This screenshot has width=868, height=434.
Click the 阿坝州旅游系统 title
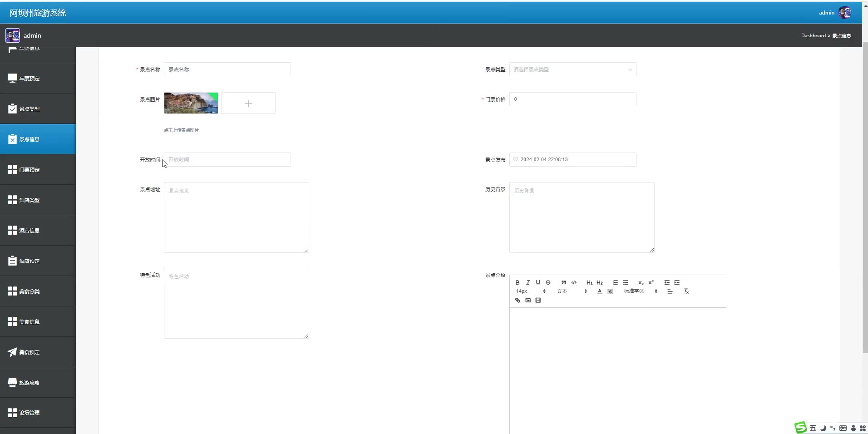38,13
